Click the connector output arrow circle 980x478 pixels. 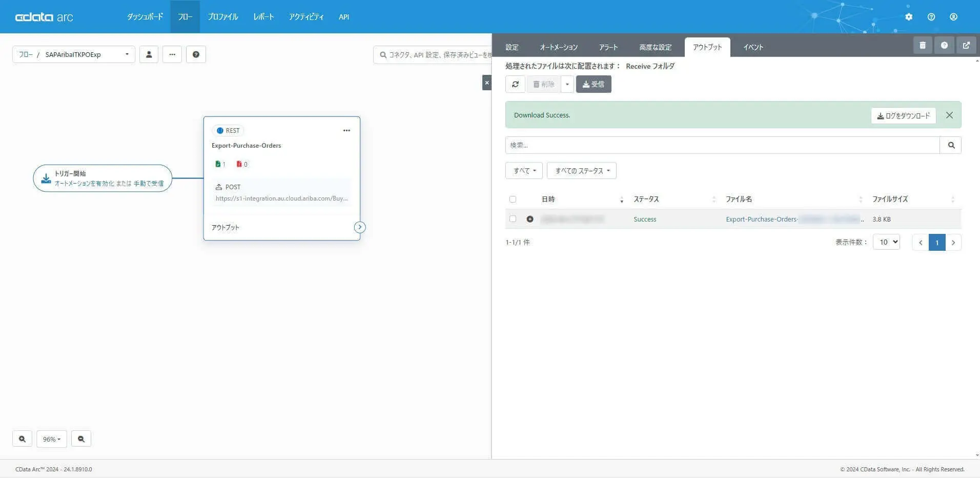tap(360, 227)
